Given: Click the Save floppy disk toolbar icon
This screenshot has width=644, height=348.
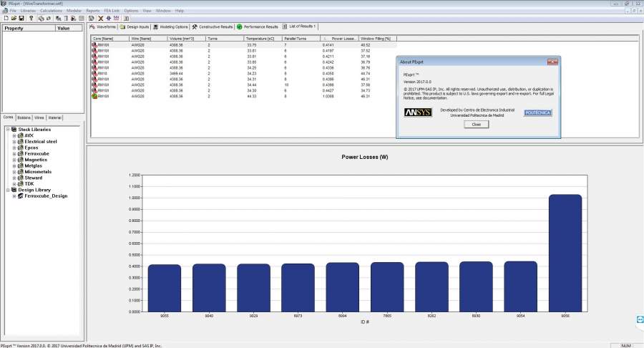Looking at the screenshot, I should (21, 18).
